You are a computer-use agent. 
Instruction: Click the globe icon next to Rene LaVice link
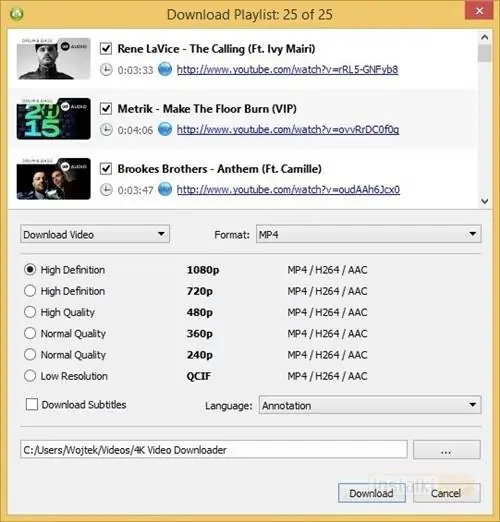pos(165,69)
